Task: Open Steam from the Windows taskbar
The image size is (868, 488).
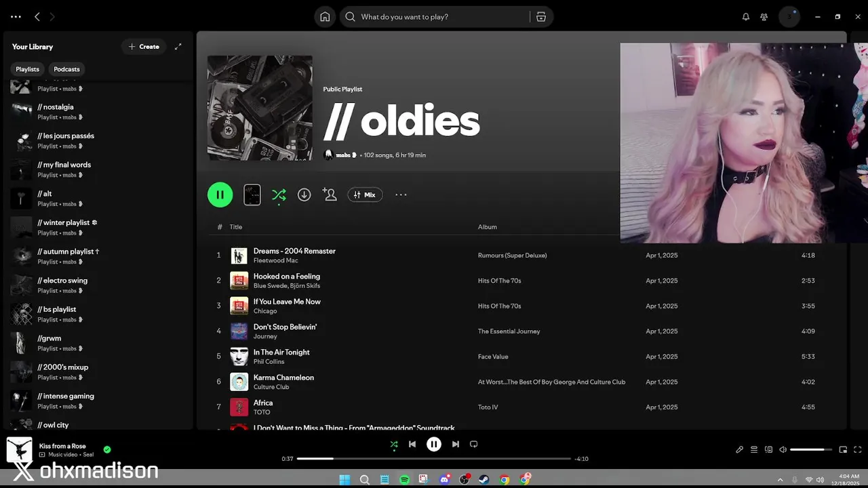Action: tap(484, 479)
